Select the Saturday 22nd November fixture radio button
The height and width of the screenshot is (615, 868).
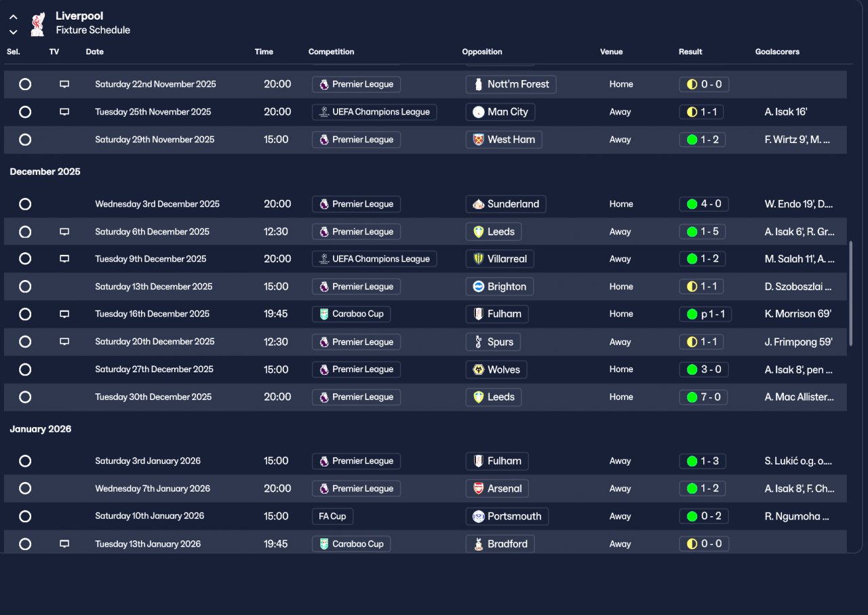[25, 84]
